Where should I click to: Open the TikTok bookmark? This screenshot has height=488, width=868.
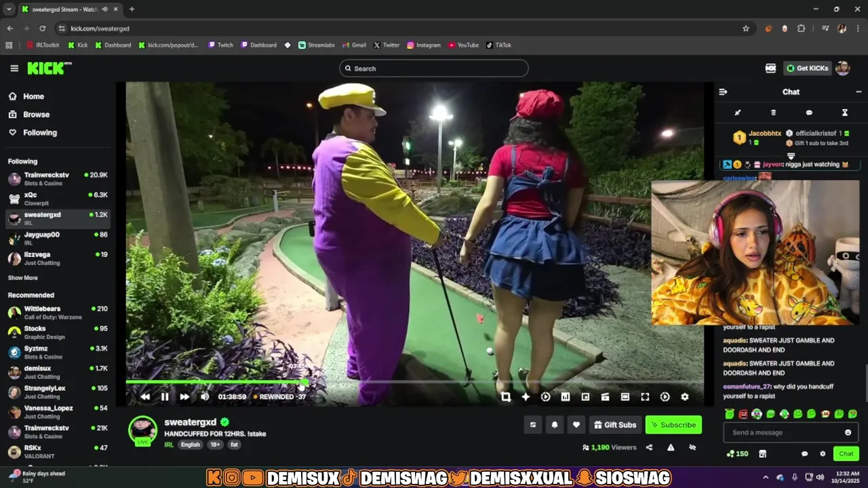(x=498, y=45)
